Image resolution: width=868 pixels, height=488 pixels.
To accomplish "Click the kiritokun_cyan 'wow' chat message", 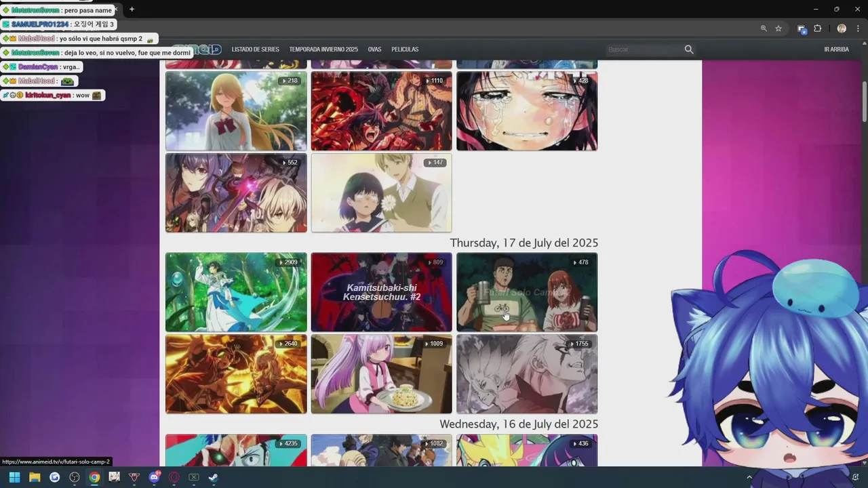I will (52, 96).
